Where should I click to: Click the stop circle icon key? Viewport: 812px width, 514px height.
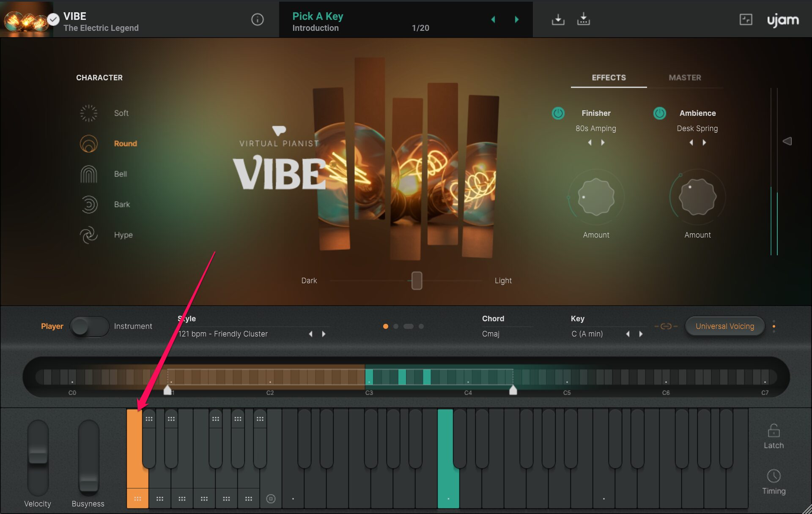(271, 499)
